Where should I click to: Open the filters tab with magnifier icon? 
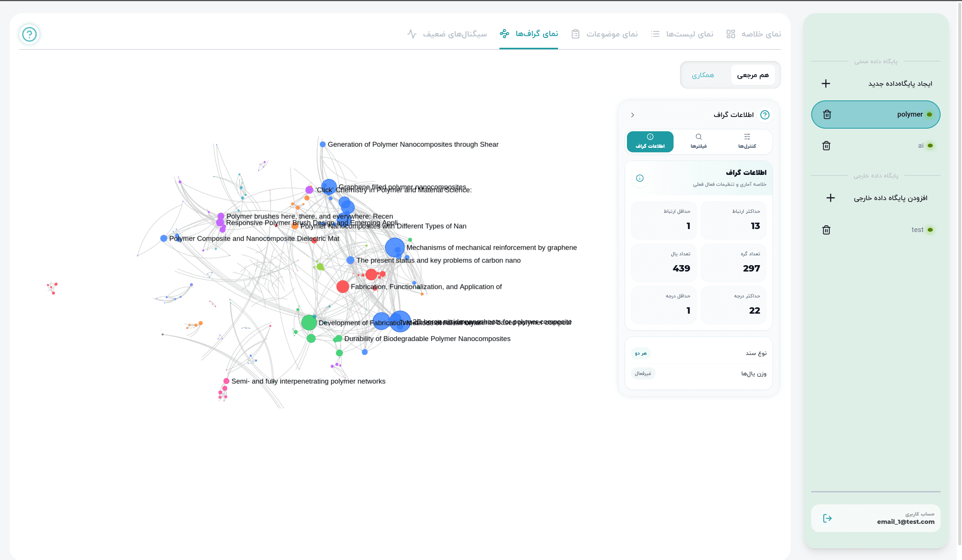click(x=698, y=142)
